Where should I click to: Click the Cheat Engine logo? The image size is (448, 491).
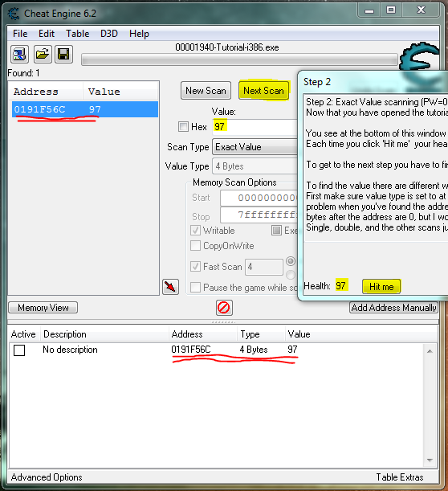[x=419, y=56]
